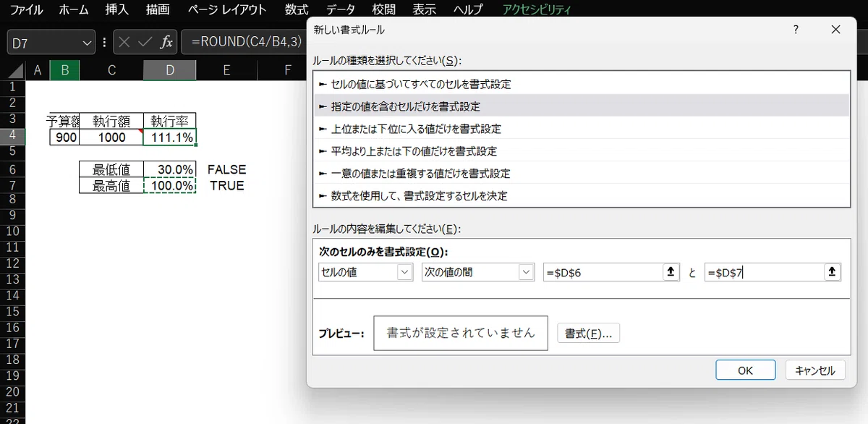Select column F header
This screenshot has width=868, height=424.
pyautogui.click(x=288, y=69)
